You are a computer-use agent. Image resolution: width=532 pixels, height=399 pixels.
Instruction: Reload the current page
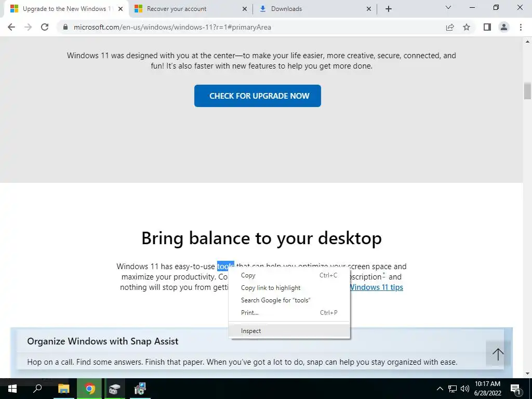click(x=45, y=27)
